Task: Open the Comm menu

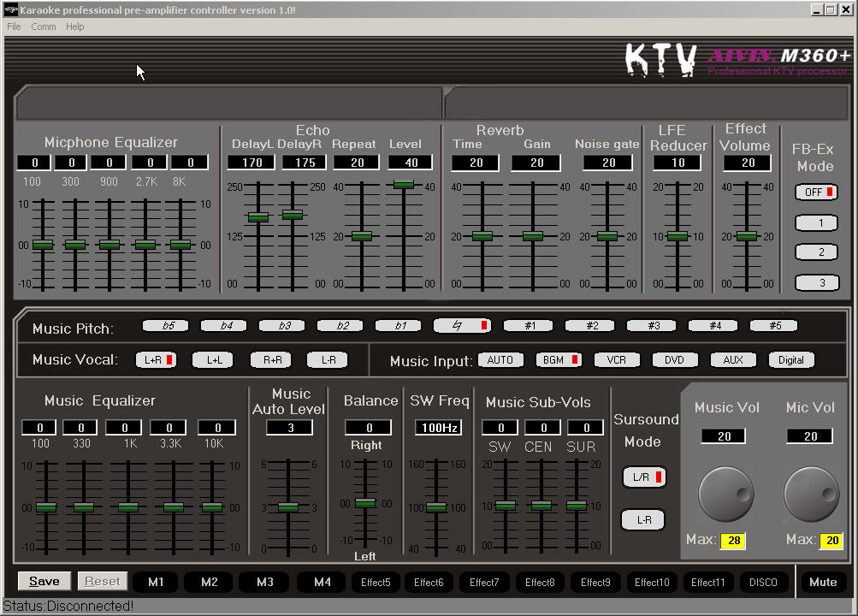Action: coord(44,27)
